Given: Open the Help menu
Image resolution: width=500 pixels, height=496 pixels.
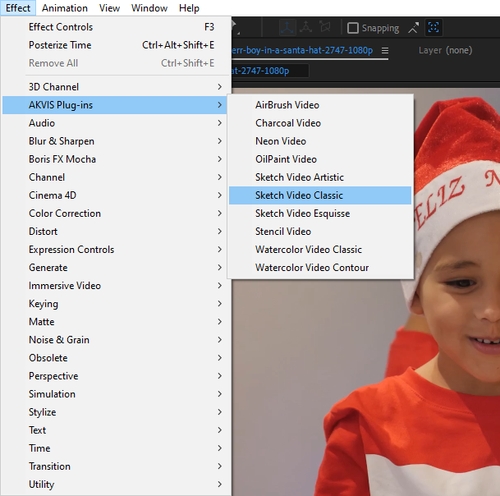Looking at the screenshot, I should tap(189, 8).
